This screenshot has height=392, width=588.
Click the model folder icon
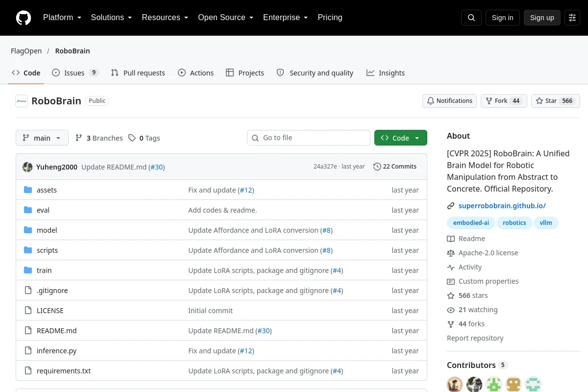28,230
